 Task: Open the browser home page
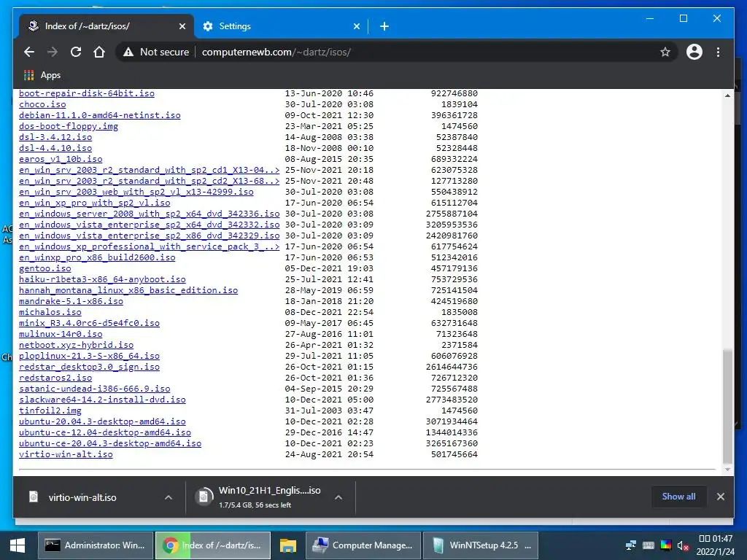pos(99,52)
